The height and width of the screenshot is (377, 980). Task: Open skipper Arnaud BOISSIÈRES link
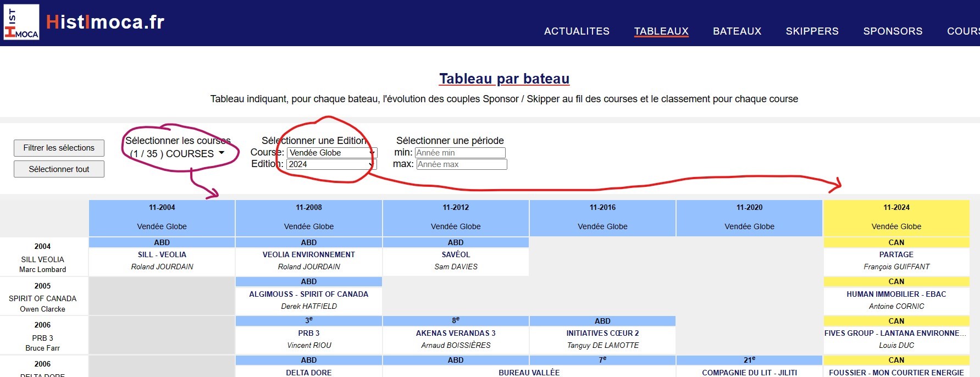coord(456,345)
